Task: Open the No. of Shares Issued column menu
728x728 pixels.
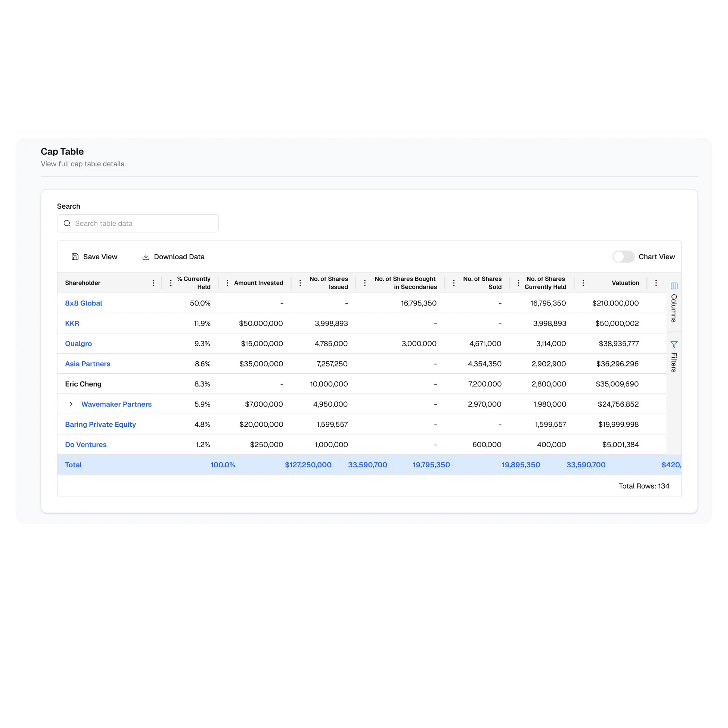Action: pos(300,283)
